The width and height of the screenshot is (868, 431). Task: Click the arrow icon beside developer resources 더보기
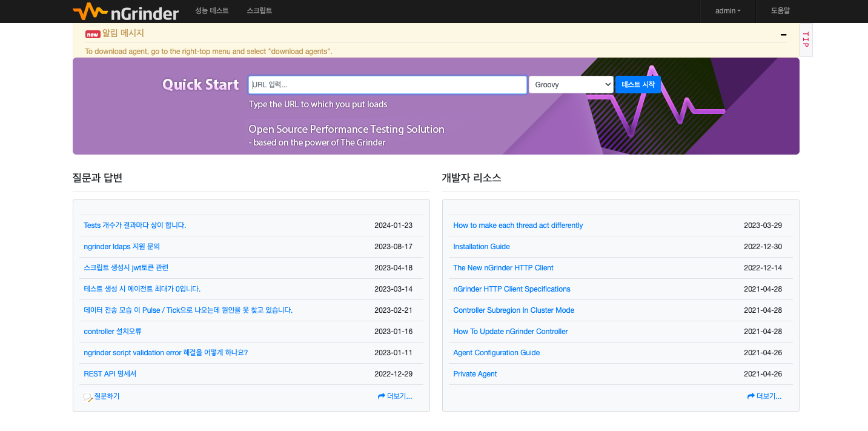751,396
